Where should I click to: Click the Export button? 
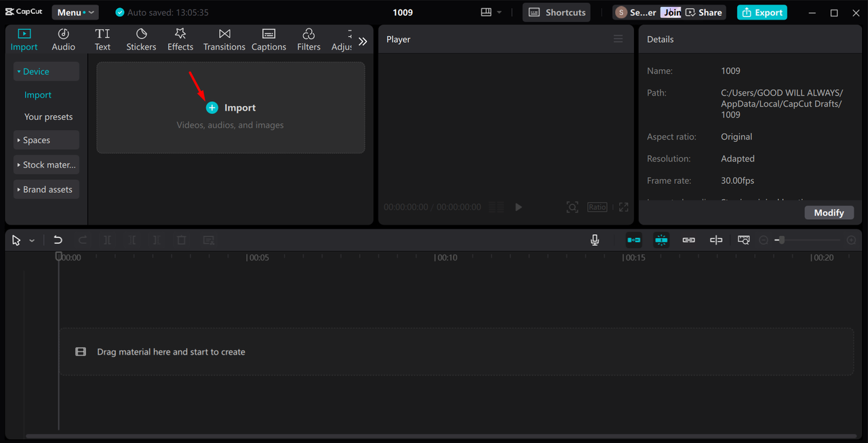(762, 12)
